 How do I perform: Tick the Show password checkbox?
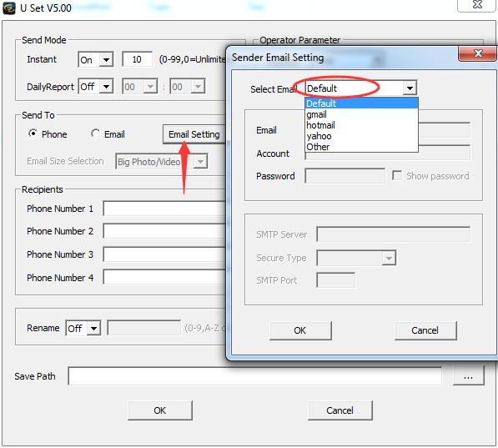pyautogui.click(x=397, y=175)
